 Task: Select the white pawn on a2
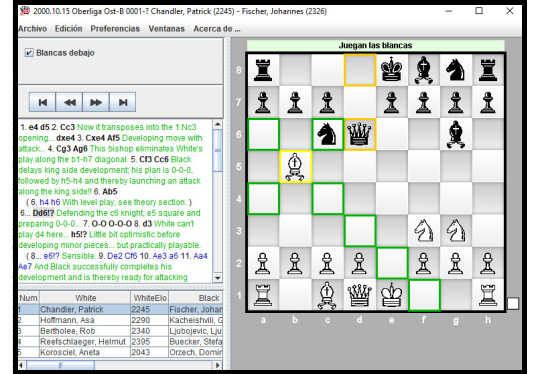click(x=263, y=263)
